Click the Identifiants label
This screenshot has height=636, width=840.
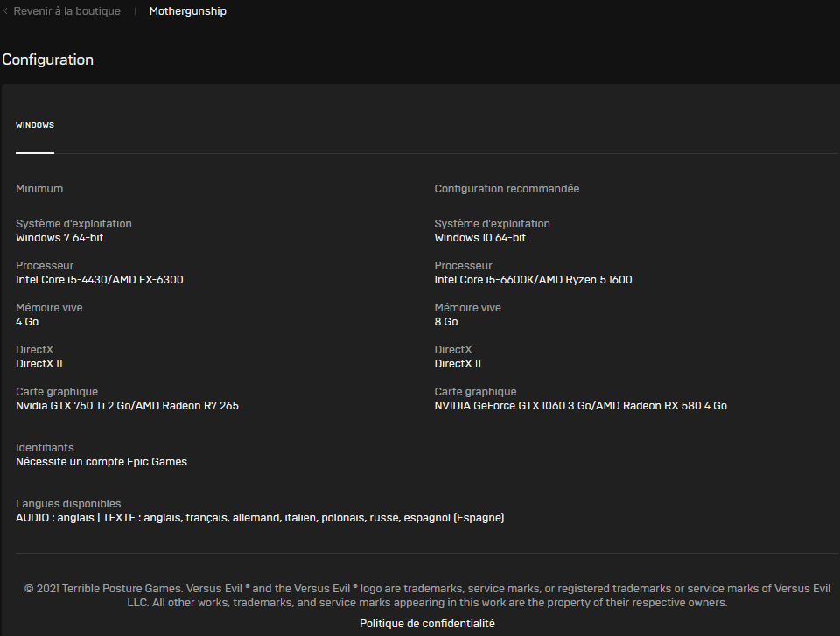tap(45, 447)
